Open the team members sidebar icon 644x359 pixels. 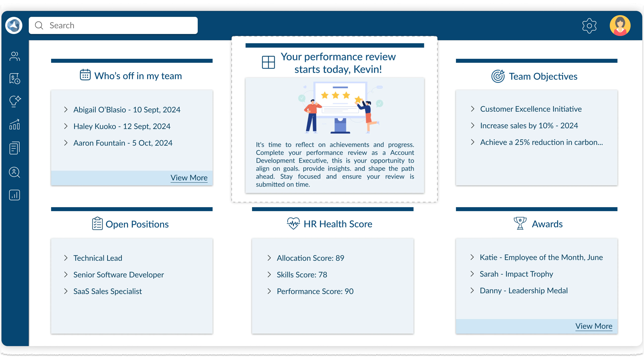click(x=15, y=56)
